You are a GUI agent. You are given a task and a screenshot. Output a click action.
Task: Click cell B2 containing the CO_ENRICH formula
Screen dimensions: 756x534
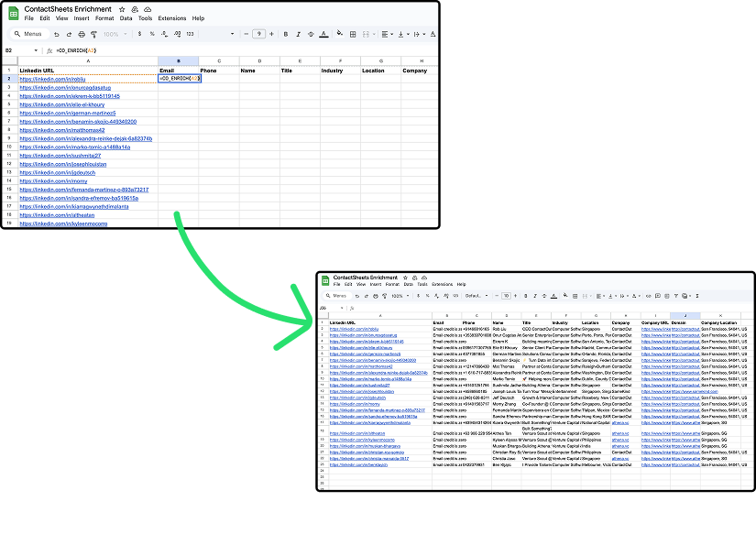click(178, 79)
